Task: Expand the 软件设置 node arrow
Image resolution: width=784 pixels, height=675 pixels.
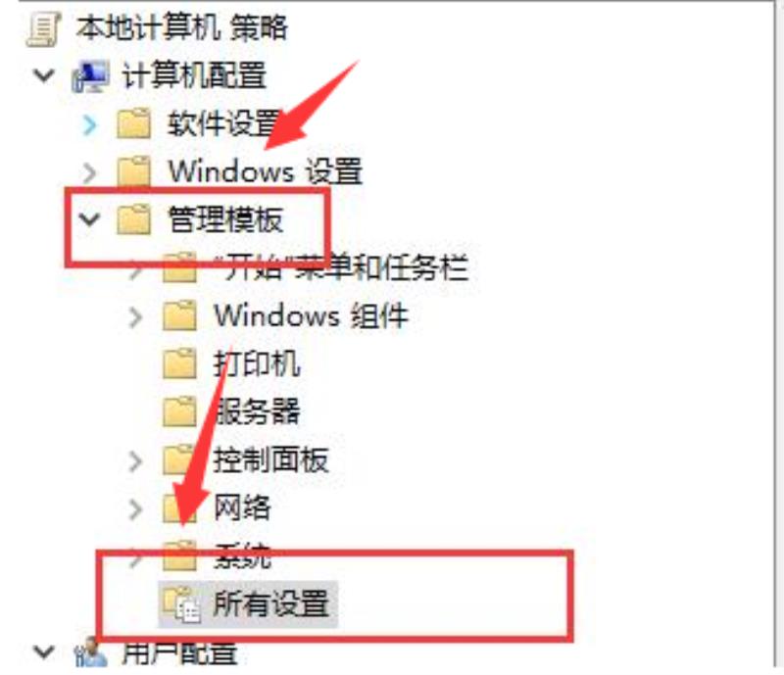Action: (x=89, y=124)
